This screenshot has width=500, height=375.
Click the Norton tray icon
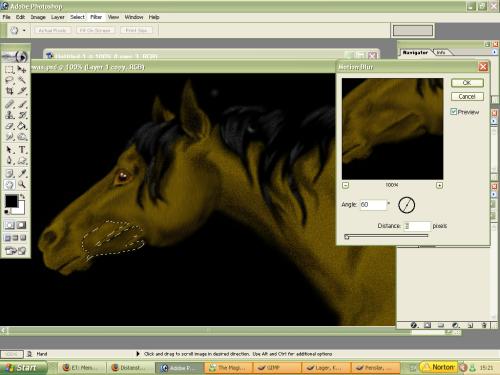pos(439,367)
